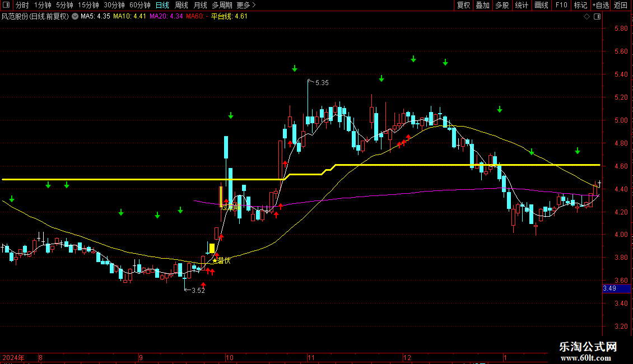Toggle the right side panel icon
The height and width of the screenshot is (364, 633).
[x=597, y=17]
